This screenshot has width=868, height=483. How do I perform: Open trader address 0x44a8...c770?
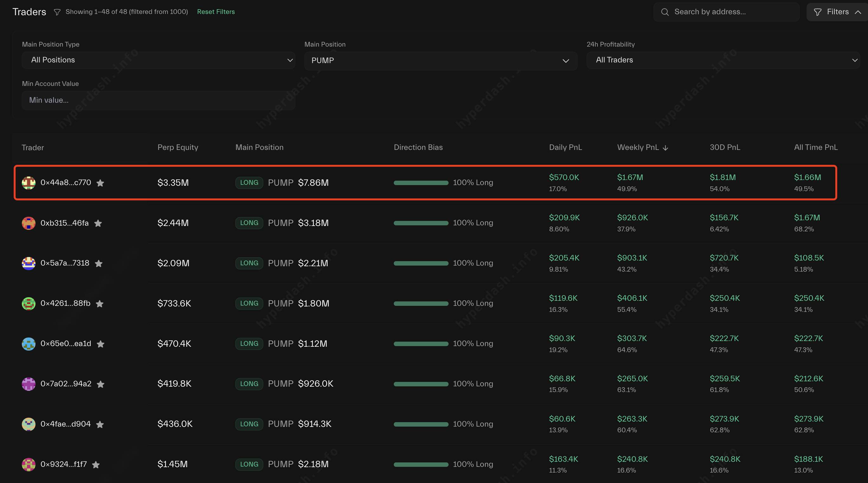tap(66, 182)
